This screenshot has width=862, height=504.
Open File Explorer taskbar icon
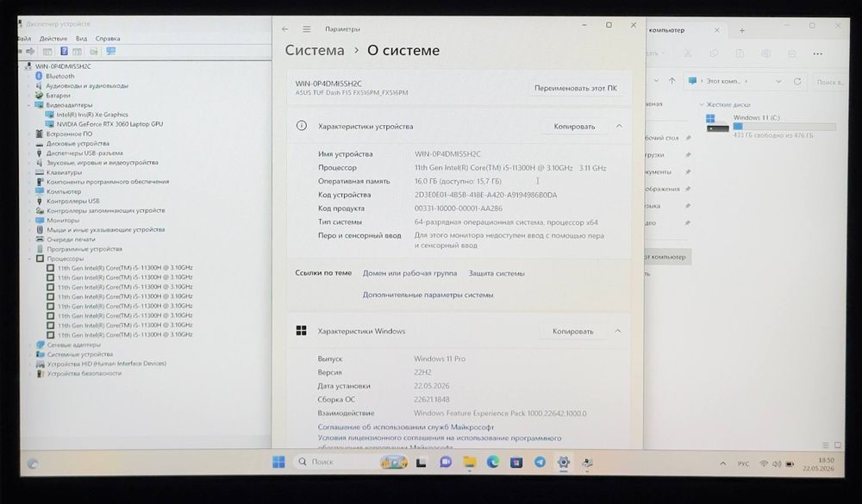click(469, 462)
